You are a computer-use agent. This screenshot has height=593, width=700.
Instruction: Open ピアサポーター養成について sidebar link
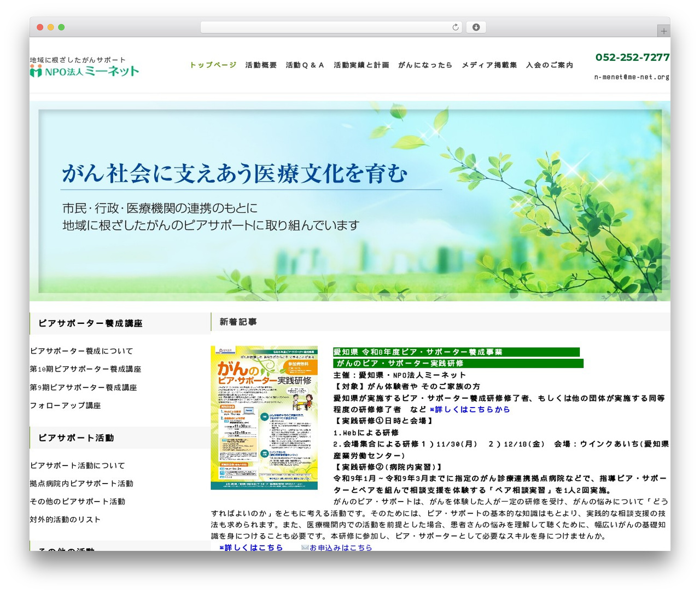coord(81,351)
